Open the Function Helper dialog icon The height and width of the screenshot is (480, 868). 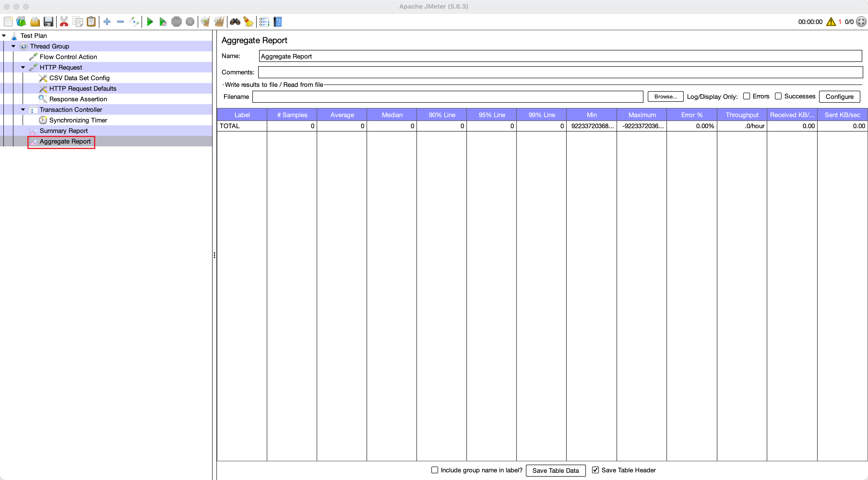[264, 22]
